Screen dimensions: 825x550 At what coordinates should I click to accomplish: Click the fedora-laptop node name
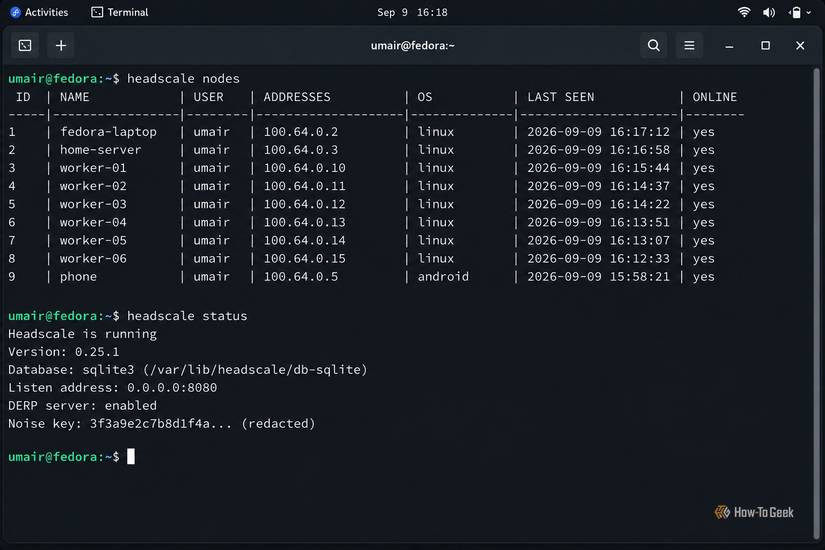(108, 132)
